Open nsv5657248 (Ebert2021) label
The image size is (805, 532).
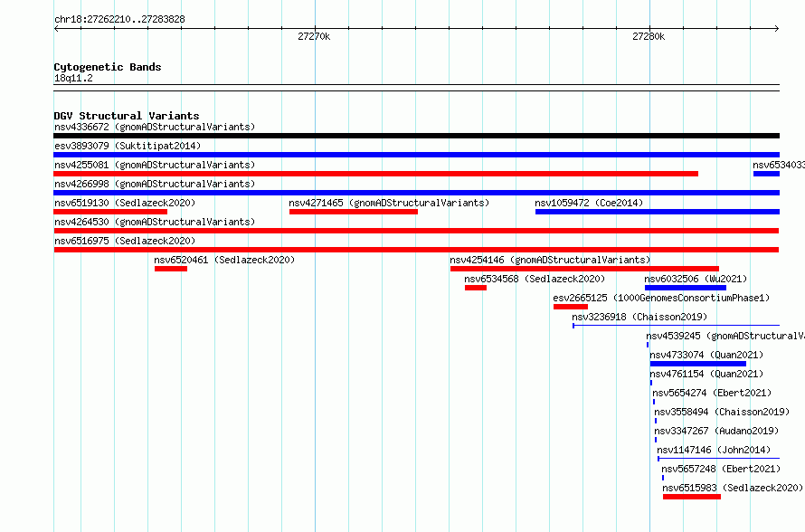(x=721, y=469)
